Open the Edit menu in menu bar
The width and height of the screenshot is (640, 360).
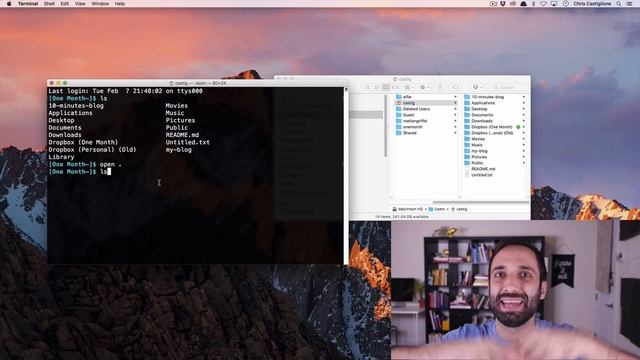click(x=64, y=4)
